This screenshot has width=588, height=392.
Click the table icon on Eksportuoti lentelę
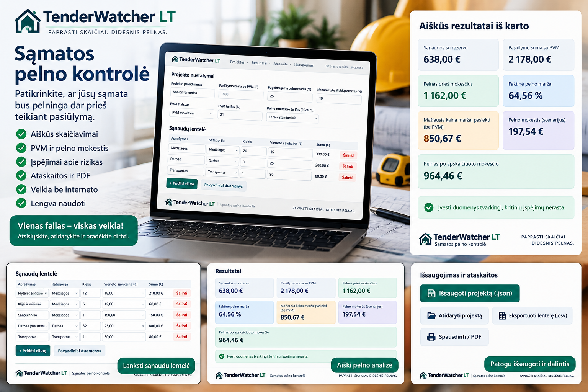click(x=502, y=315)
